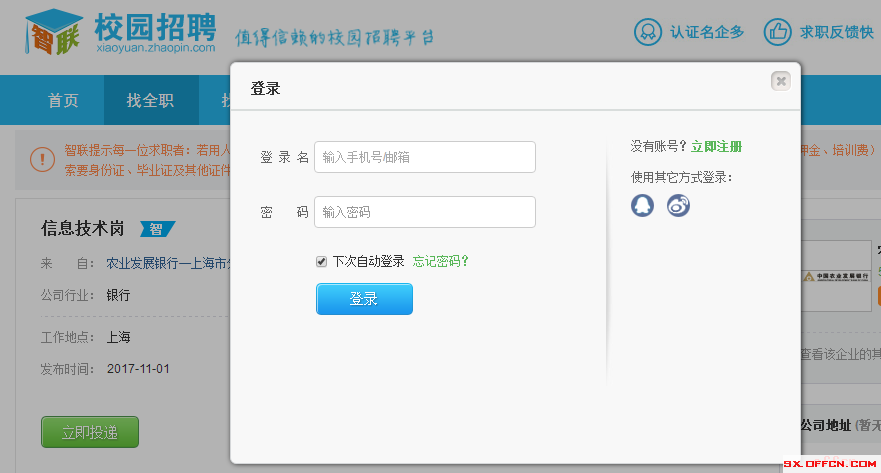Click the green 立即投递 button
The image size is (881, 473).
coord(90,432)
